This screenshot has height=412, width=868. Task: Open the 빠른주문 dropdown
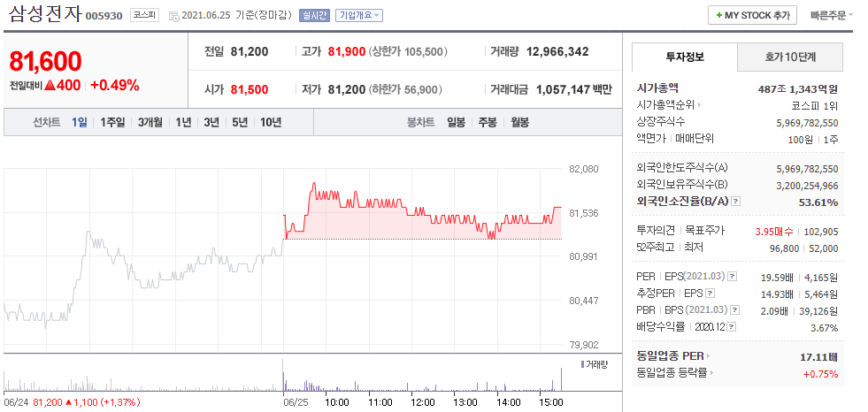832,16
